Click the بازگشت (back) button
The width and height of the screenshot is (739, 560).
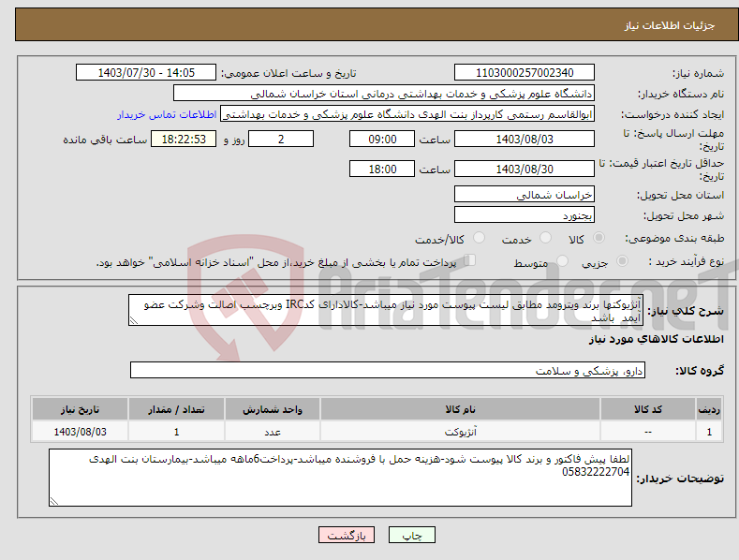pos(347,535)
